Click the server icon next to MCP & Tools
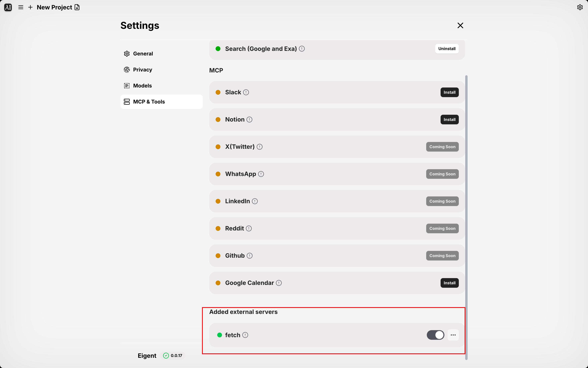 click(x=127, y=102)
